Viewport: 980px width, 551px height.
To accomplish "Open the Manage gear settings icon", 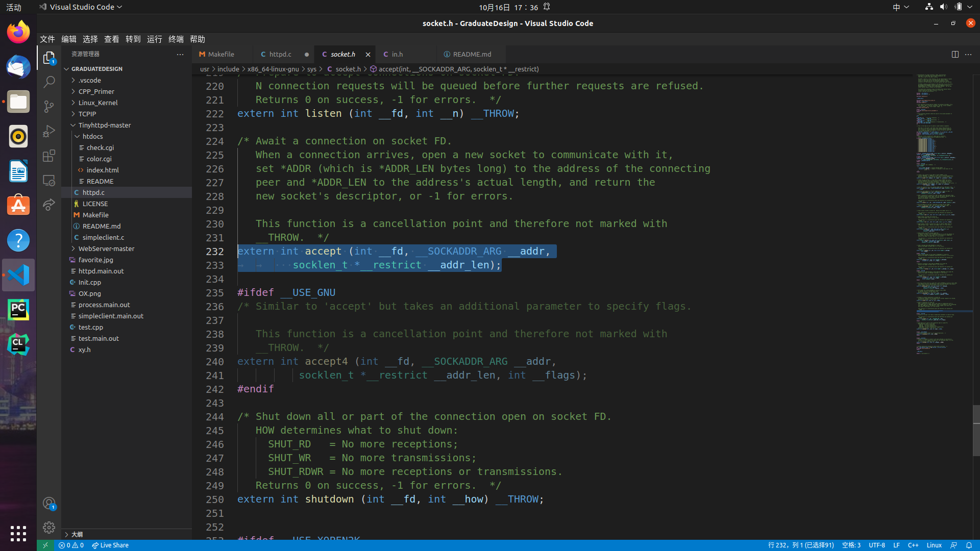I will pos(49,527).
